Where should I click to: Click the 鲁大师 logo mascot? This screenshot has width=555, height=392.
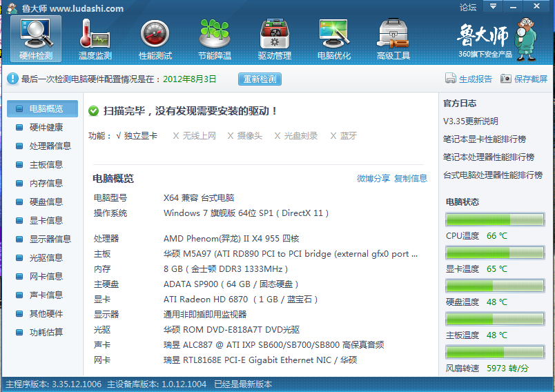[527, 39]
